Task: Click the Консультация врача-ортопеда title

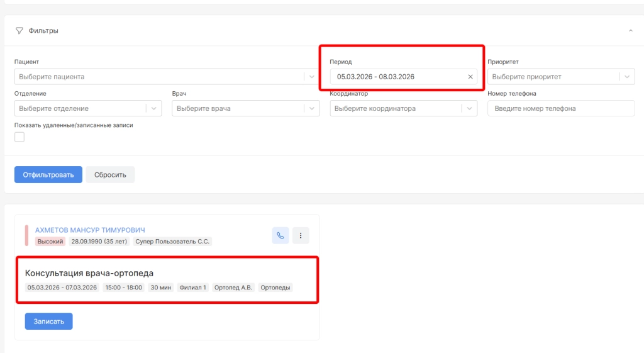Action: (x=89, y=273)
